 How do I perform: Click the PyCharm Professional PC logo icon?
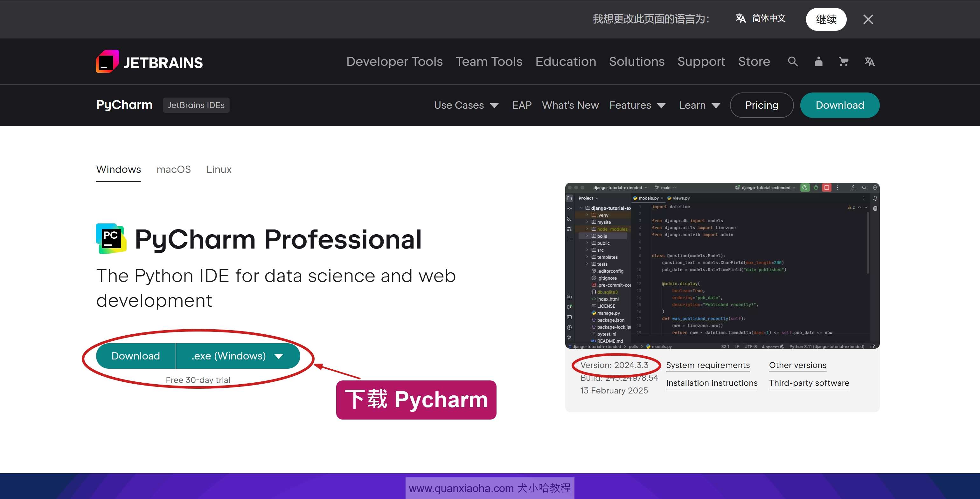click(x=111, y=239)
